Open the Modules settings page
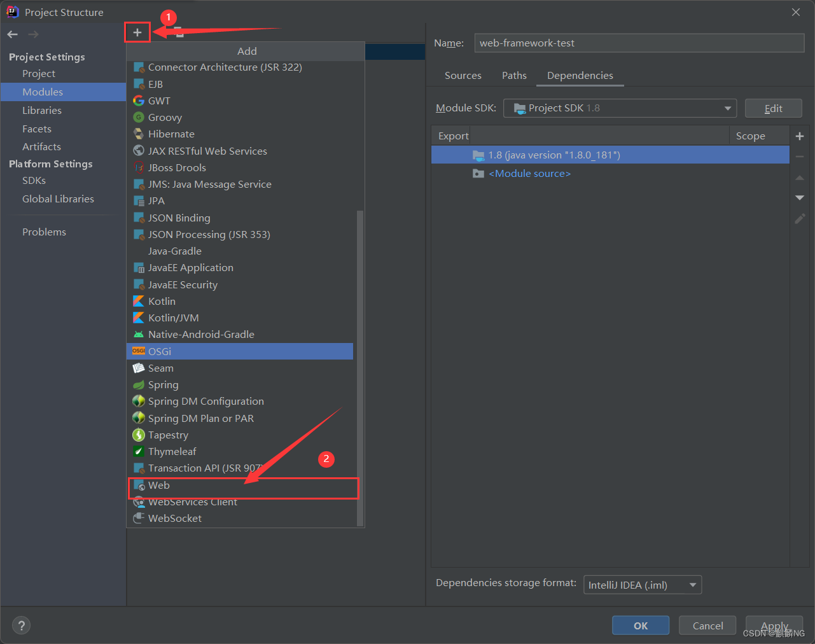This screenshot has height=644, width=815. (63, 92)
